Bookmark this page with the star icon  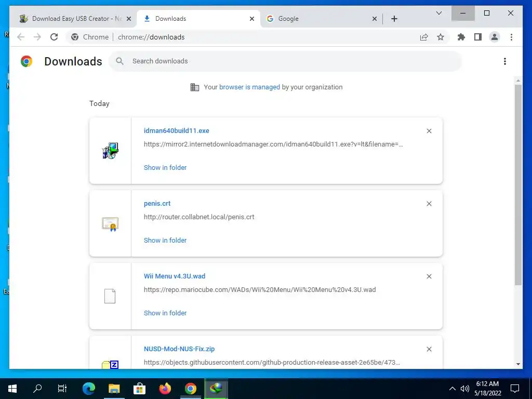pos(441,37)
